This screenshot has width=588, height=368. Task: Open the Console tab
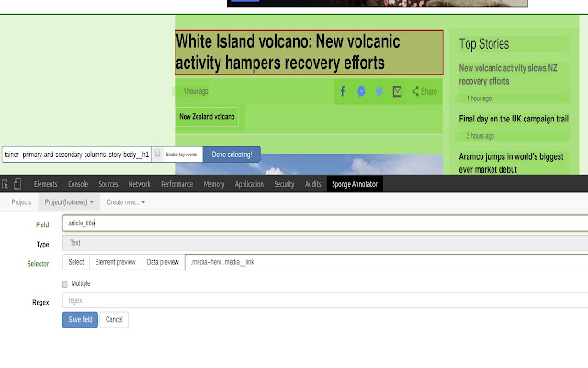click(x=78, y=184)
